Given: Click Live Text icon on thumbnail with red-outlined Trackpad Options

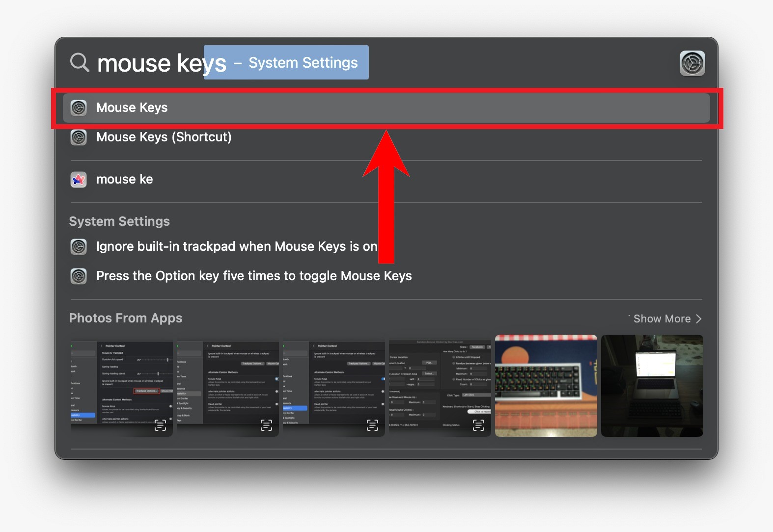Looking at the screenshot, I should (x=160, y=425).
